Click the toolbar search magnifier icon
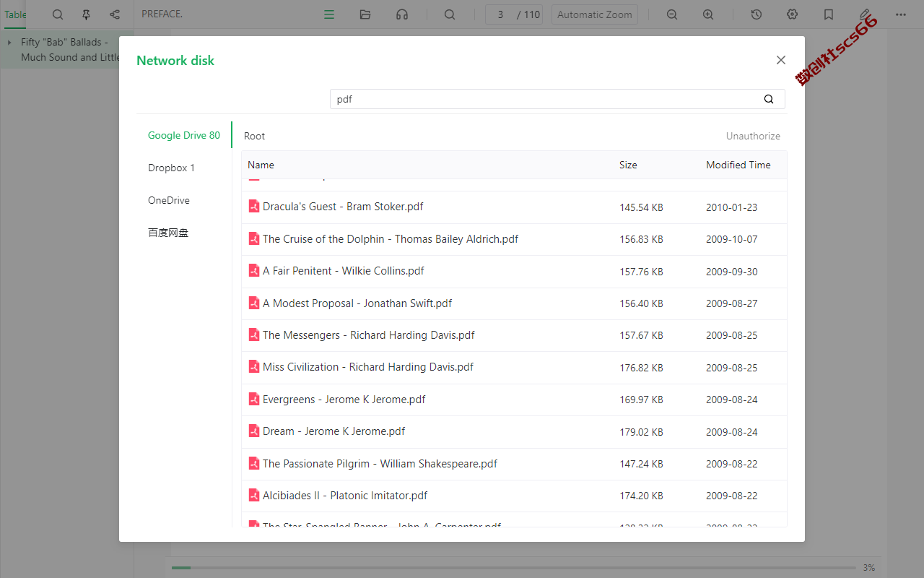The image size is (924, 578). tap(450, 14)
